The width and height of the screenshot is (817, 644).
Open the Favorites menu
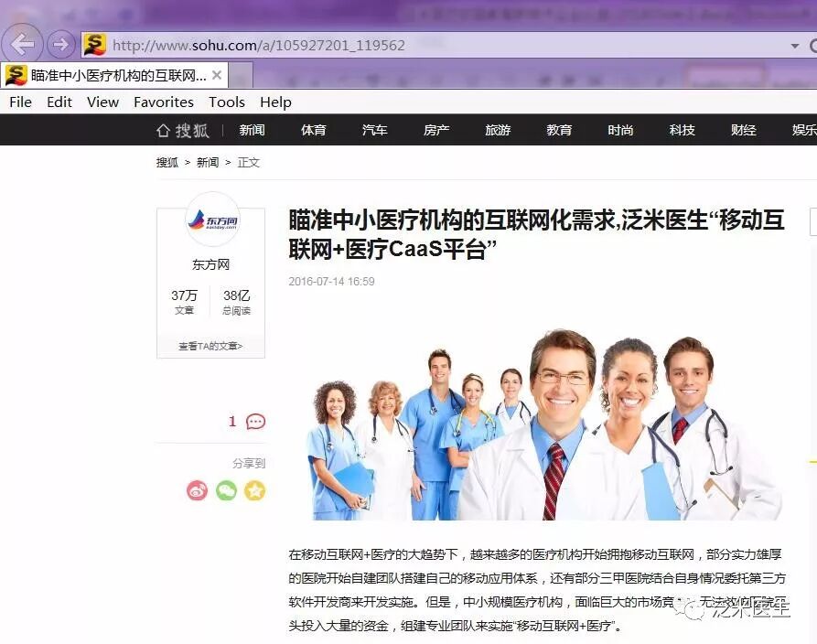point(164,102)
